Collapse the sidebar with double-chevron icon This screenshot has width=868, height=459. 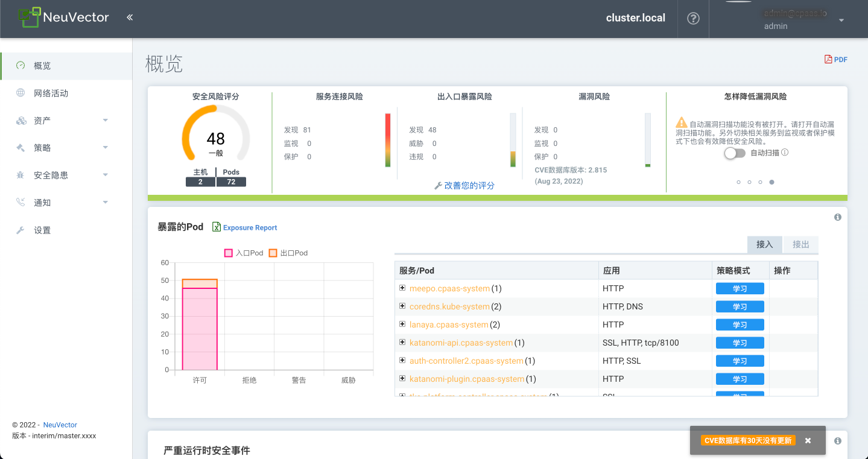(x=130, y=17)
